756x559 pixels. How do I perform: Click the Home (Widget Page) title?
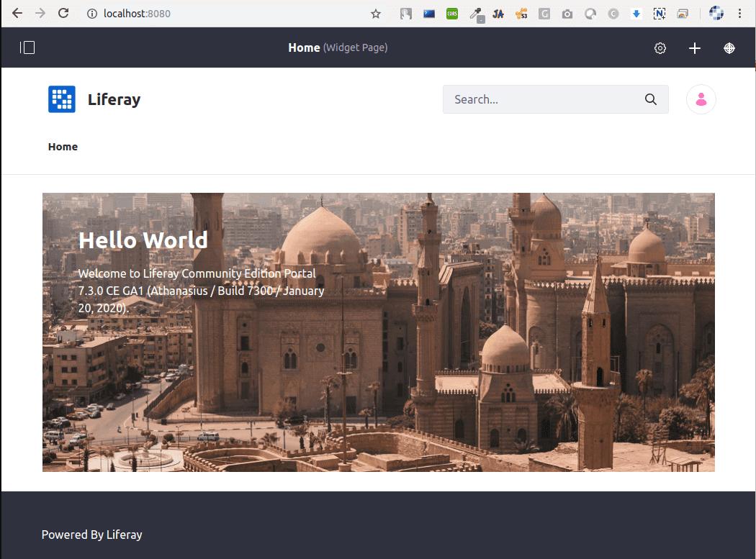point(338,47)
